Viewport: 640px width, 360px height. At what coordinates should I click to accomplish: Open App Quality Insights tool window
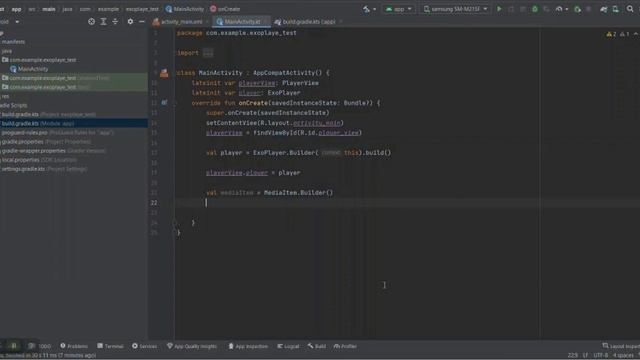tap(192, 346)
